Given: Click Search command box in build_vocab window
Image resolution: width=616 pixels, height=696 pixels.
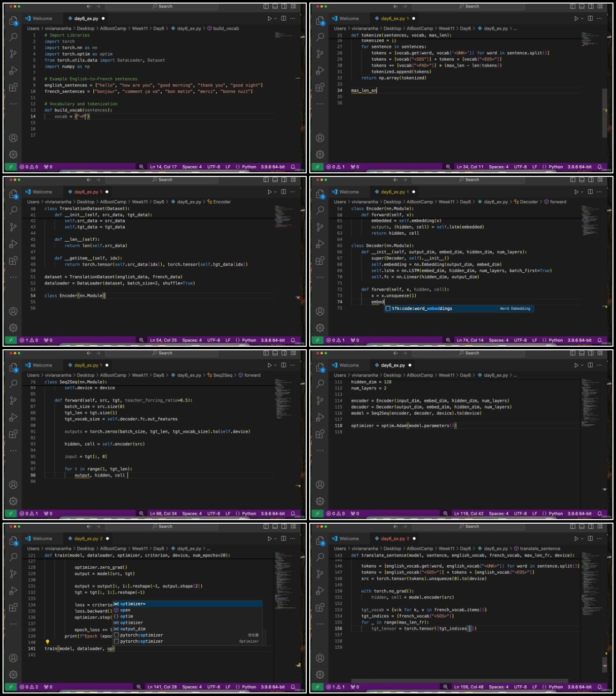Looking at the screenshot, I should click(162, 7).
